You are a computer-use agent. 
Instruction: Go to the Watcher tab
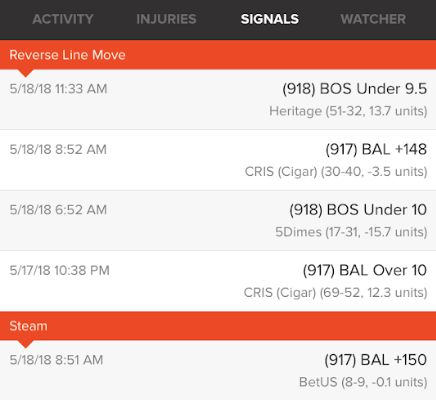point(373,19)
